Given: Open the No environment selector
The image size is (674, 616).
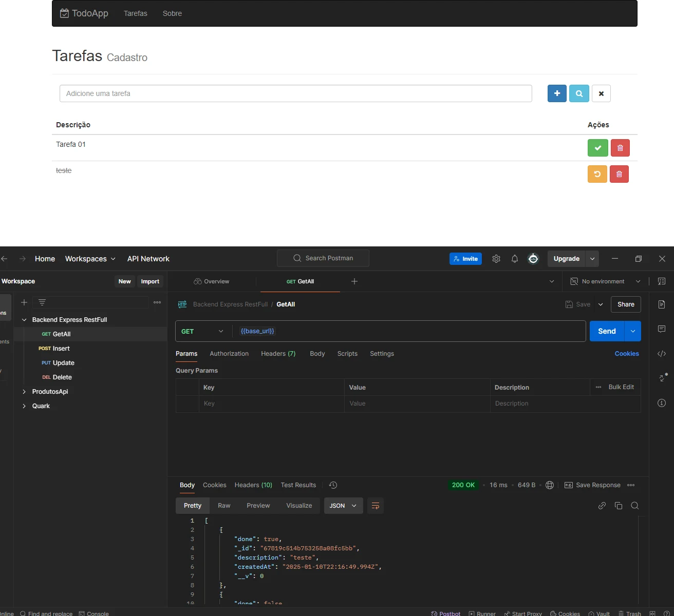Looking at the screenshot, I should tap(606, 281).
